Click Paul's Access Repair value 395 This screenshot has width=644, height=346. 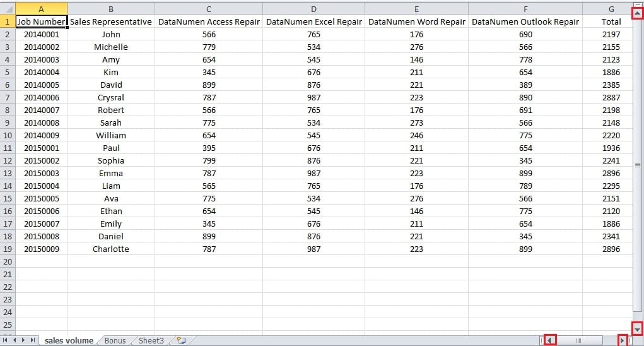209,148
